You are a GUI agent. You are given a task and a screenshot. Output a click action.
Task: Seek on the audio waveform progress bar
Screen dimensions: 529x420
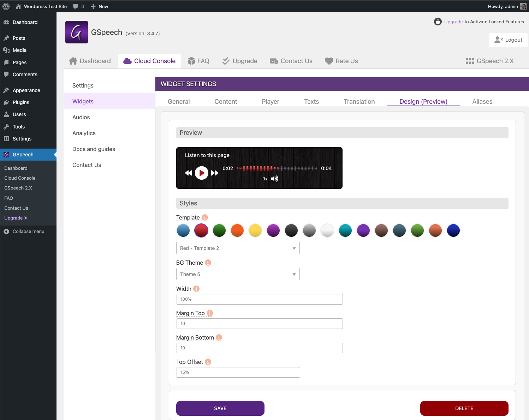pos(277,168)
